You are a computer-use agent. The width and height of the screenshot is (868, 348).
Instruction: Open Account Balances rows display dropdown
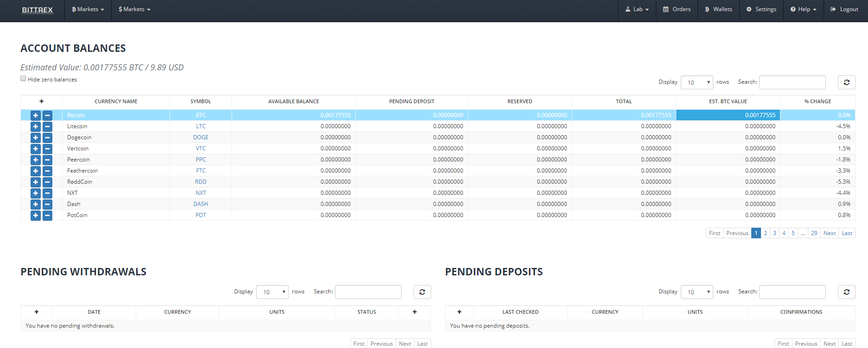tap(697, 82)
